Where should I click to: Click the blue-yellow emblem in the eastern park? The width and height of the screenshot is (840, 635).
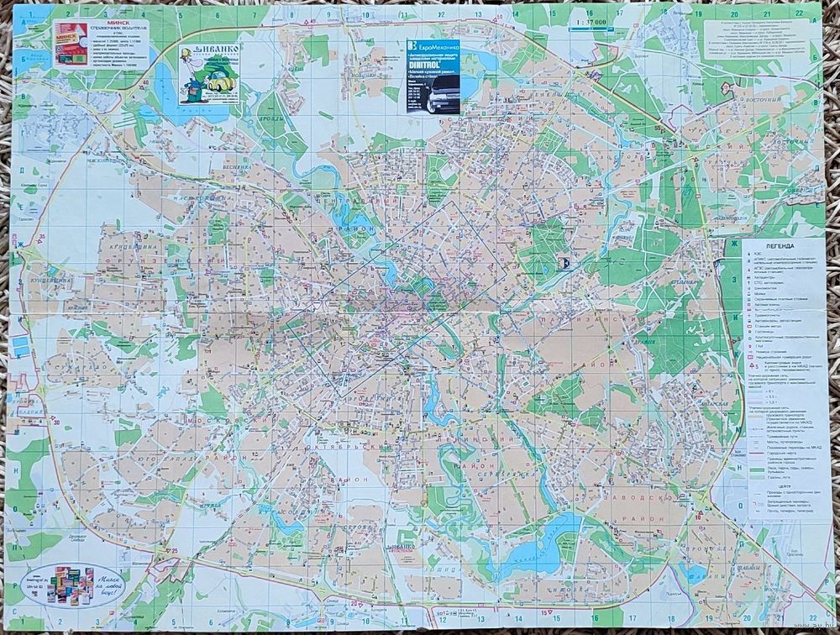564,264
